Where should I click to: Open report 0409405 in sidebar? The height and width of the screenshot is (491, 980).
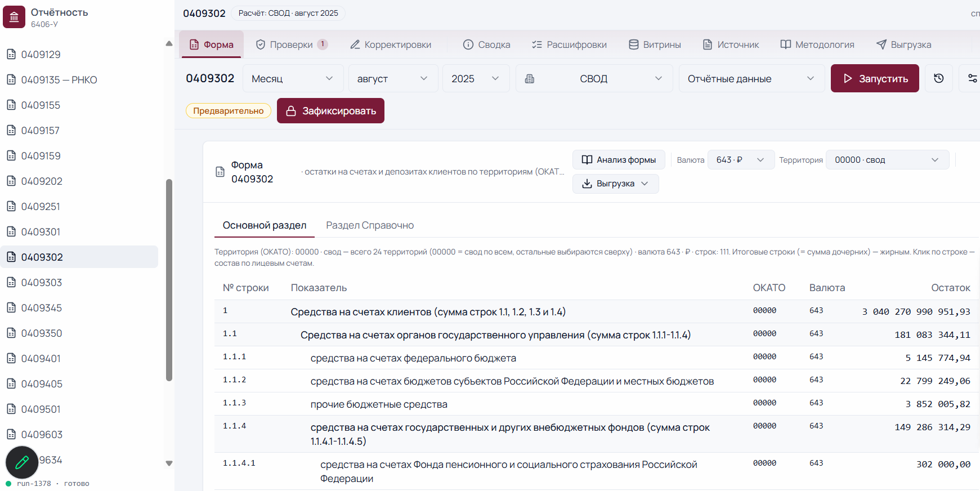point(79,383)
